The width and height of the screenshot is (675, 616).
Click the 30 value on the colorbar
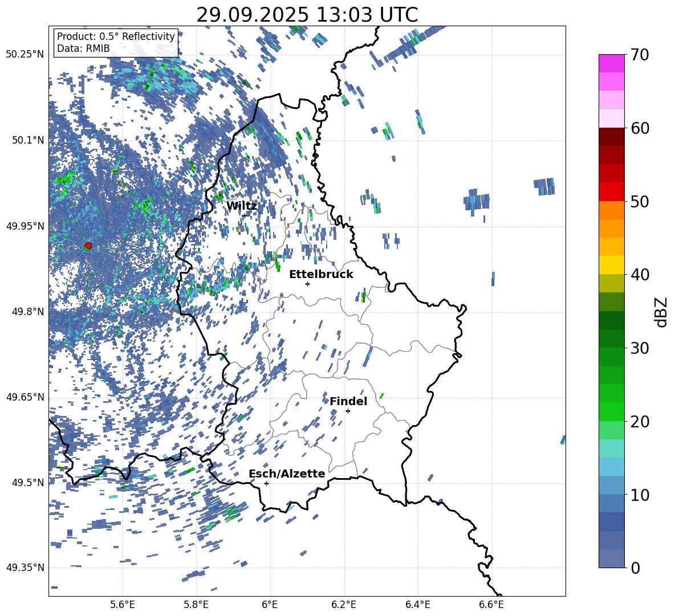click(640, 348)
